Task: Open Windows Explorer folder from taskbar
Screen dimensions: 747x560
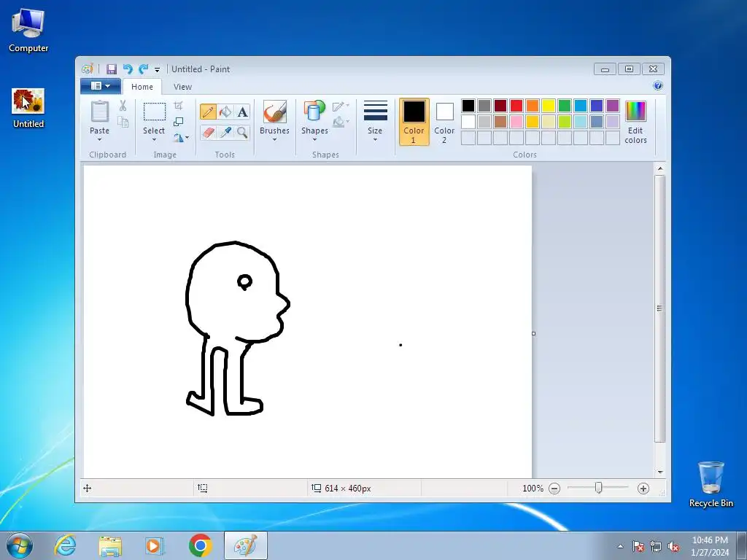Action: pos(110,545)
